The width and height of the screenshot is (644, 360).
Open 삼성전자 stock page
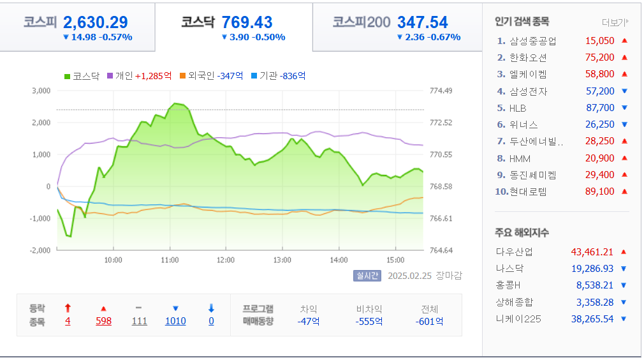click(528, 92)
